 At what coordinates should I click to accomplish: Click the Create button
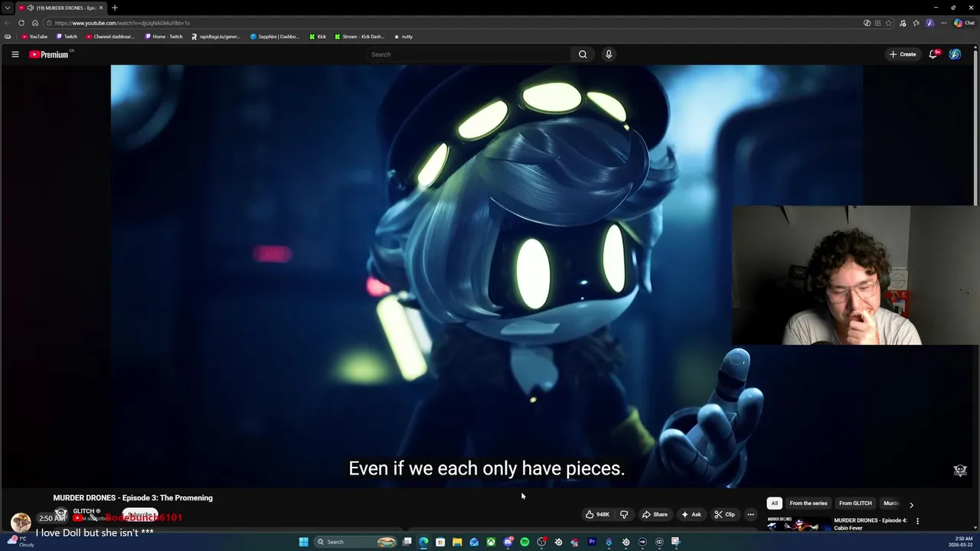coord(903,54)
